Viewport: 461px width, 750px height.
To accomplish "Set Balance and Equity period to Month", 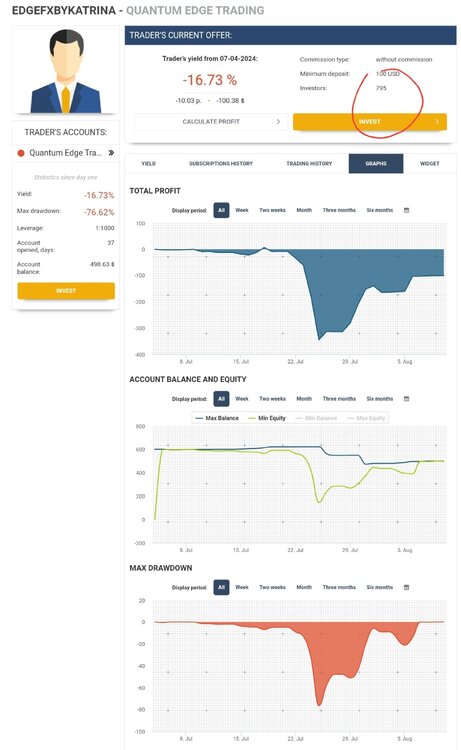I will tap(304, 399).
